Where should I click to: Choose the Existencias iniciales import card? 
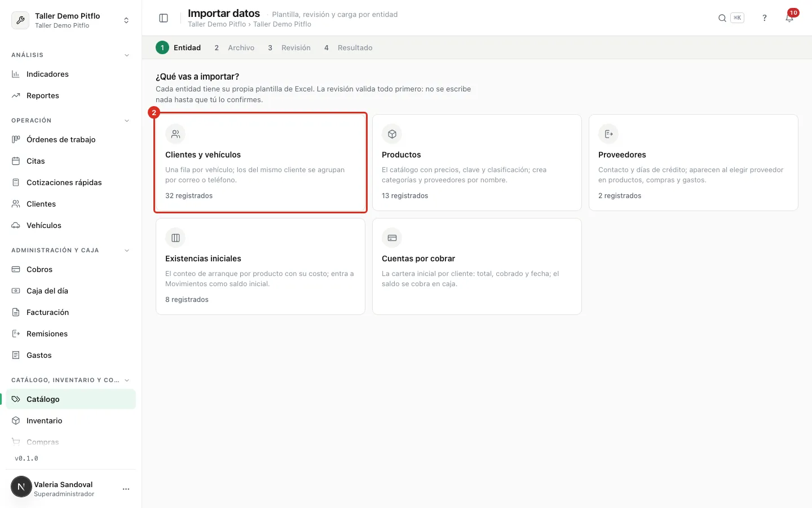[261, 266]
